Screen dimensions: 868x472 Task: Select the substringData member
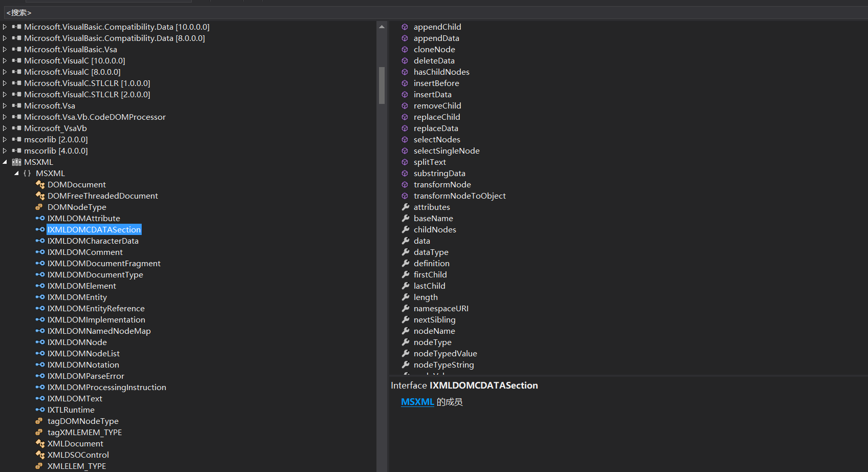coord(439,173)
